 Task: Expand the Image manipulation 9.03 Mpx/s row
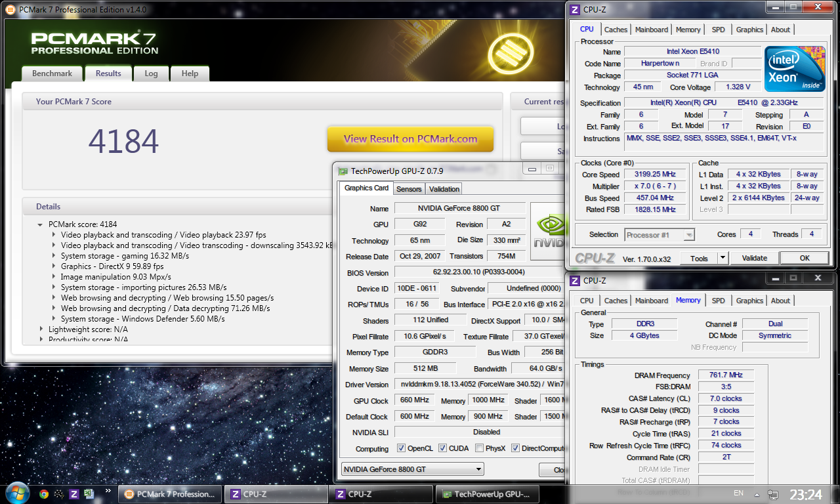[x=54, y=277]
